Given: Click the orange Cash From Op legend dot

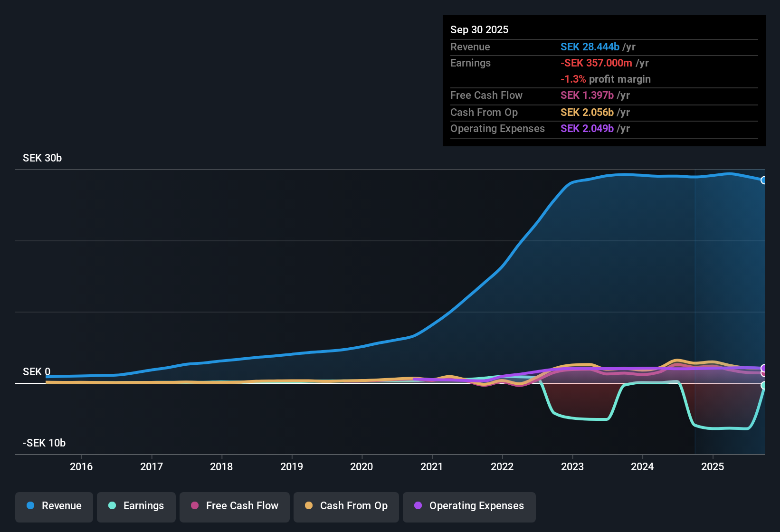Looking at the screenshot, I should (x=309, y=506).
